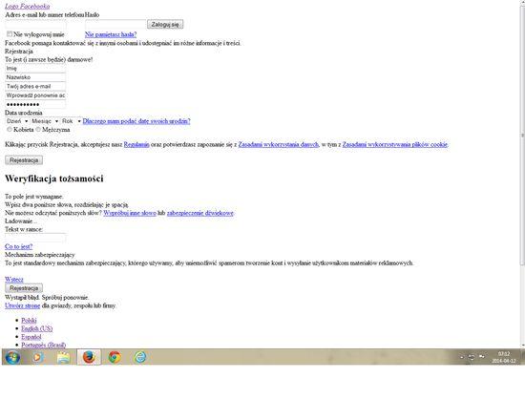This screenshot has width=525, height=420.
Task: Expand the Rok dropdown
Action: coord(71,121)
